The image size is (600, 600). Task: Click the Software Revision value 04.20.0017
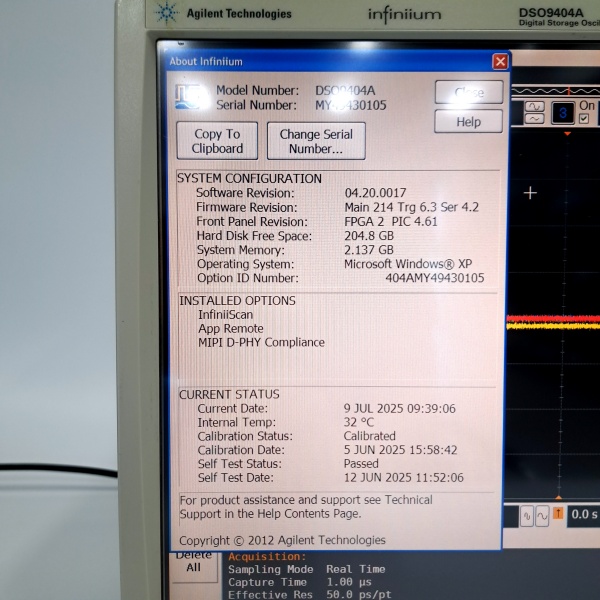[x=375, y=192]
